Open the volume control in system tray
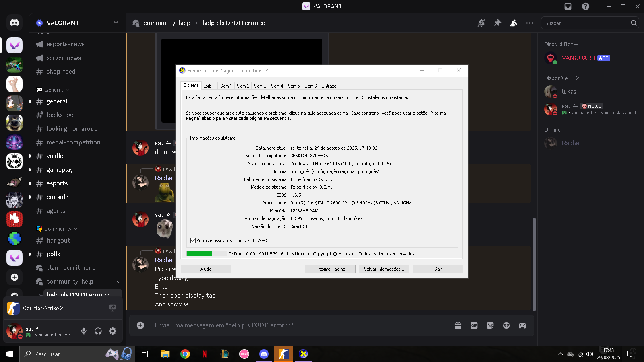Viewport: 644px width, 362px height. [590, 354]
